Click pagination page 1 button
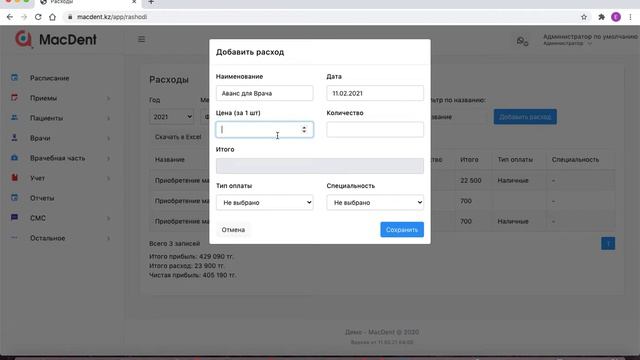640x360 pixels. (608, 244)
